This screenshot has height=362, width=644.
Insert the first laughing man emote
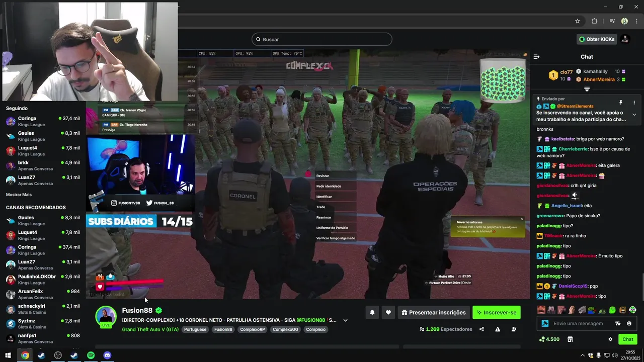point(541,310)
